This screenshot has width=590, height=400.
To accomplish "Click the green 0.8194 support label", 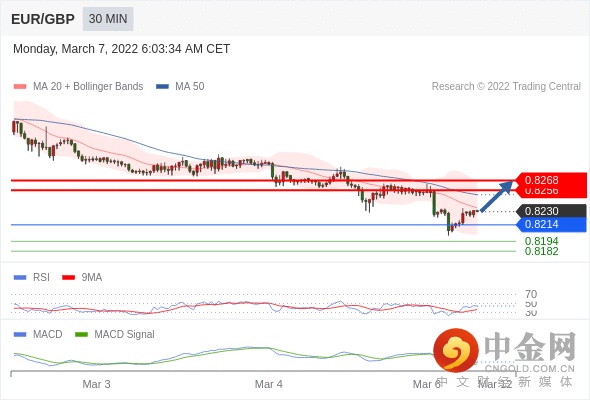I will point(541,241).
